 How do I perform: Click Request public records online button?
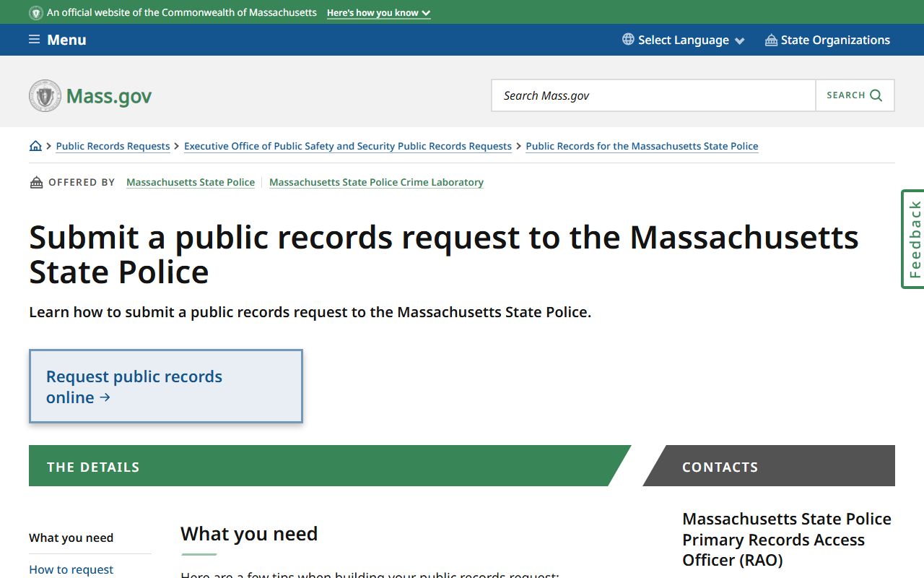pos(166,387)
